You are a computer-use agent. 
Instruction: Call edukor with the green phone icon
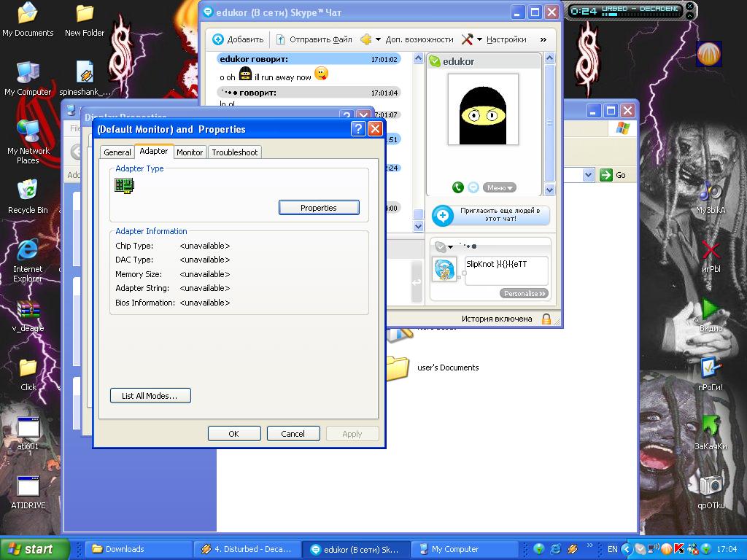[458, 187]
